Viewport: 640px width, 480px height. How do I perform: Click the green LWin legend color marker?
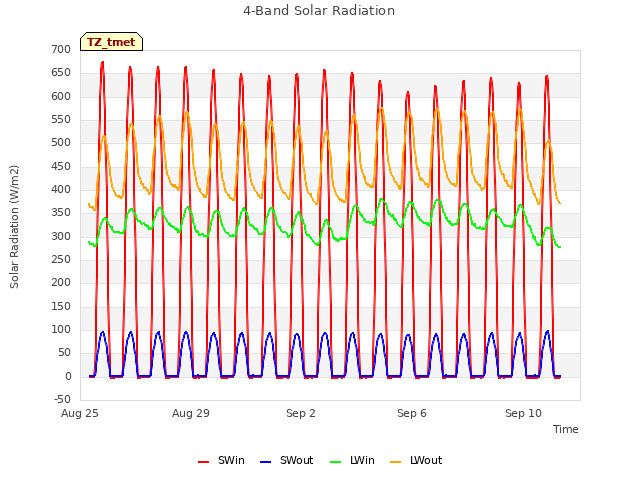pos(336,462)
